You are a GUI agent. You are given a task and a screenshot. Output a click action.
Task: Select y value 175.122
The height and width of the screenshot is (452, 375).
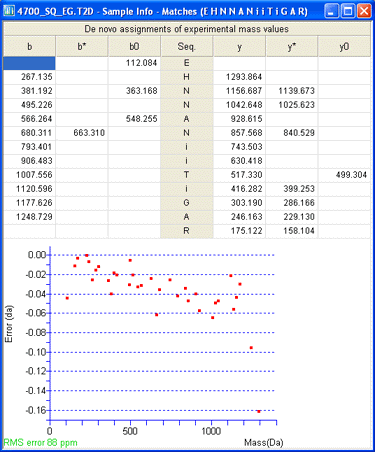[x=246, y=231]
